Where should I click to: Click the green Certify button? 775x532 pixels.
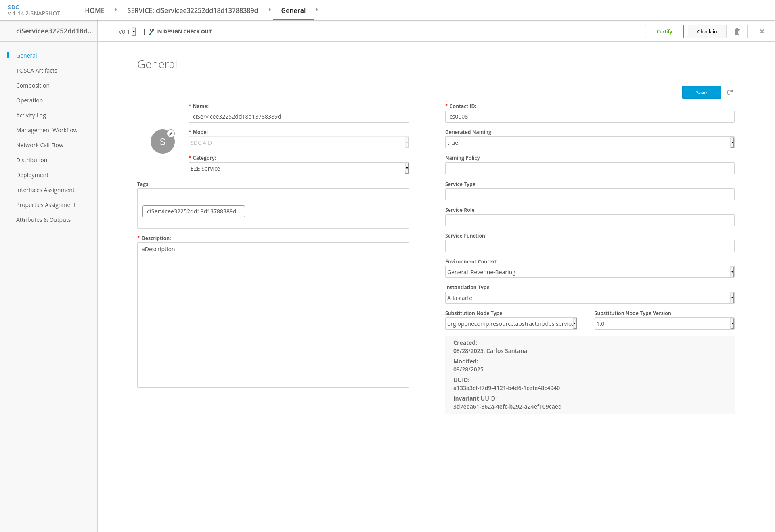[x=664, y=31]
